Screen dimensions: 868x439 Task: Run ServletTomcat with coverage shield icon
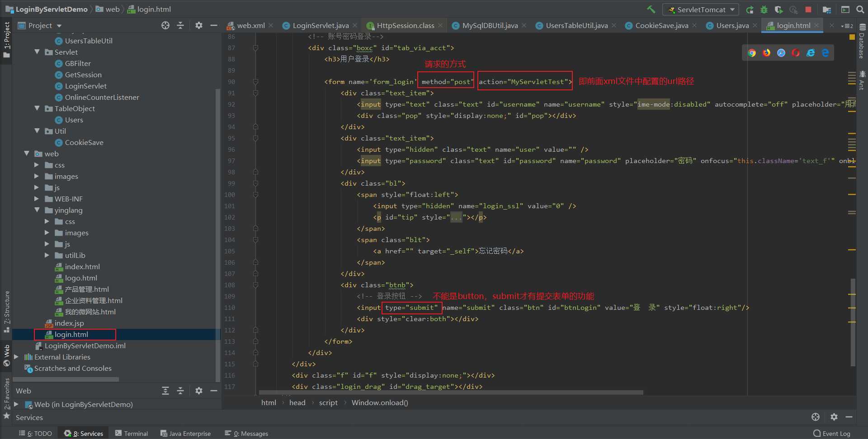tap(778, 9)
